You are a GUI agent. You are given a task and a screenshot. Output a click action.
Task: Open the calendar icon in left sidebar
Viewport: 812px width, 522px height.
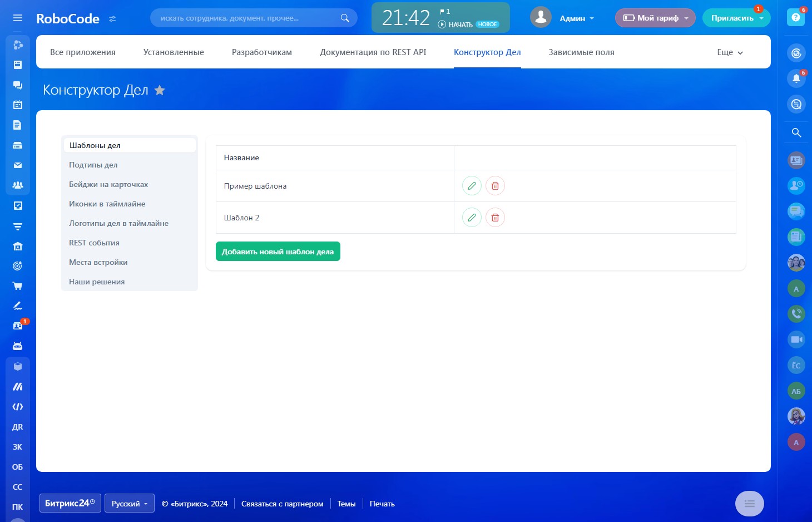coord(18,105)
